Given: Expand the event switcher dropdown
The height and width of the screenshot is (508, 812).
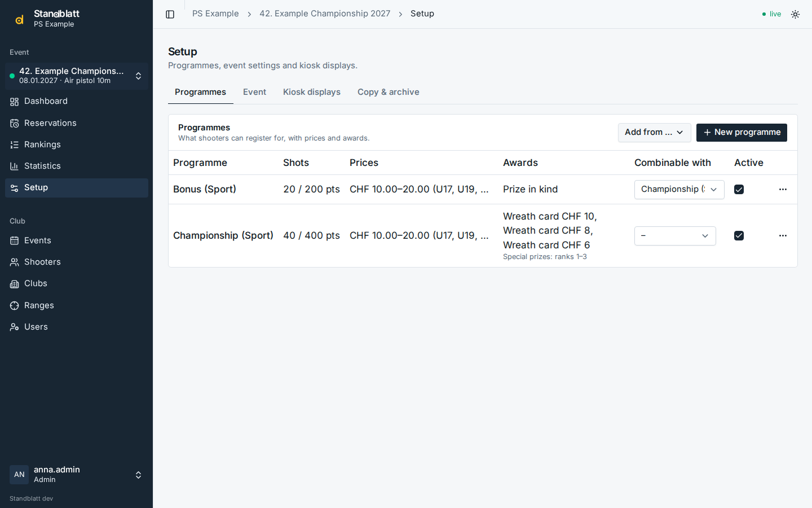Looking at the screenshot, I should (77, 76).
